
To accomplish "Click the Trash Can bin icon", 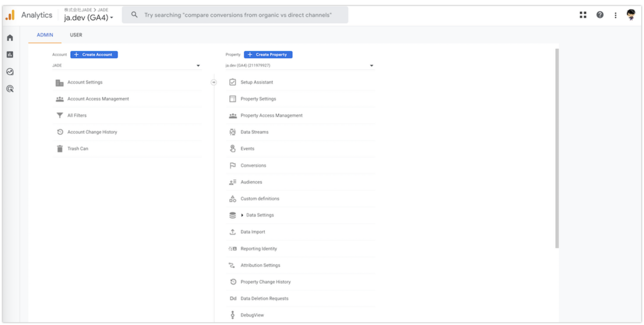I will tap(60, 149).
